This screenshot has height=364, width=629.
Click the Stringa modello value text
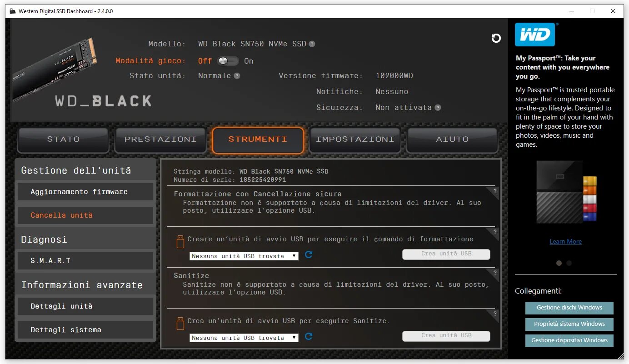coord(284,172)
